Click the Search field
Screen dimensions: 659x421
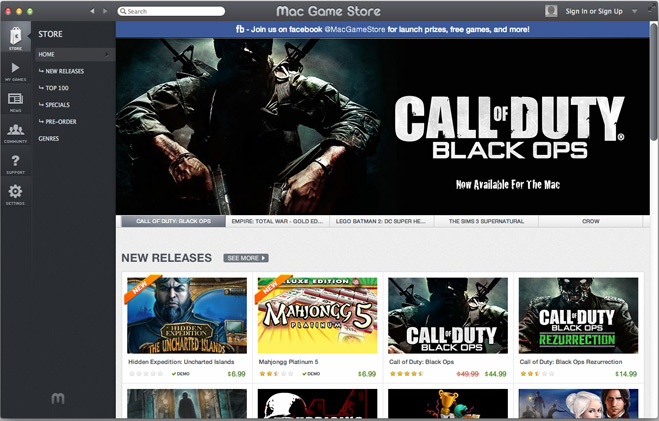click(x=171, y=11)
